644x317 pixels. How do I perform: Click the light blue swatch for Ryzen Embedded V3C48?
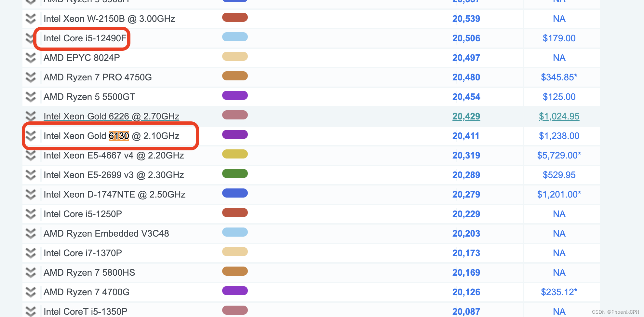click(235, 232)
